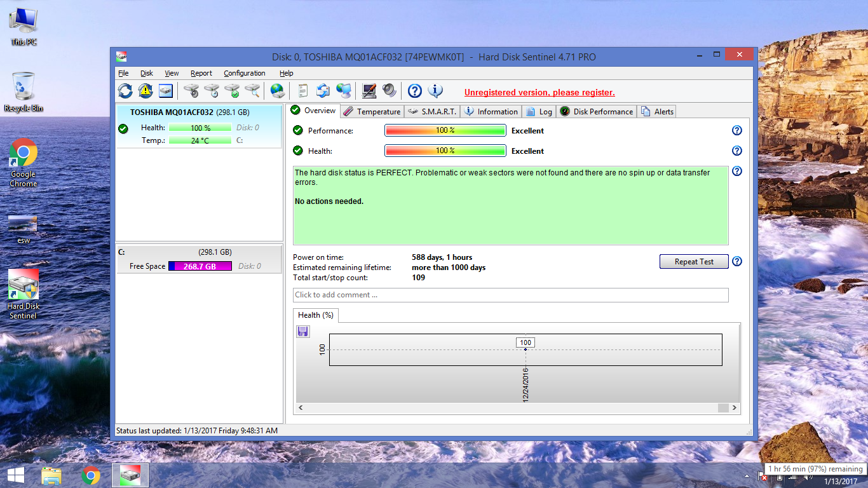The width and height of the screenshot is (868, 488).
Task: Click the speaker icon in toolbar
Action: tap(389, 91)
